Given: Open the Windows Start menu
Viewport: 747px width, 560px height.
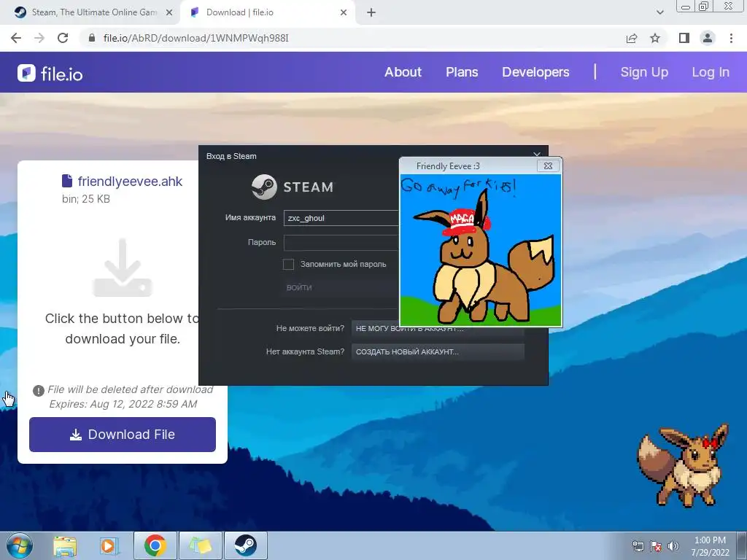Looking at the screenshot, I should pos(20,545).
